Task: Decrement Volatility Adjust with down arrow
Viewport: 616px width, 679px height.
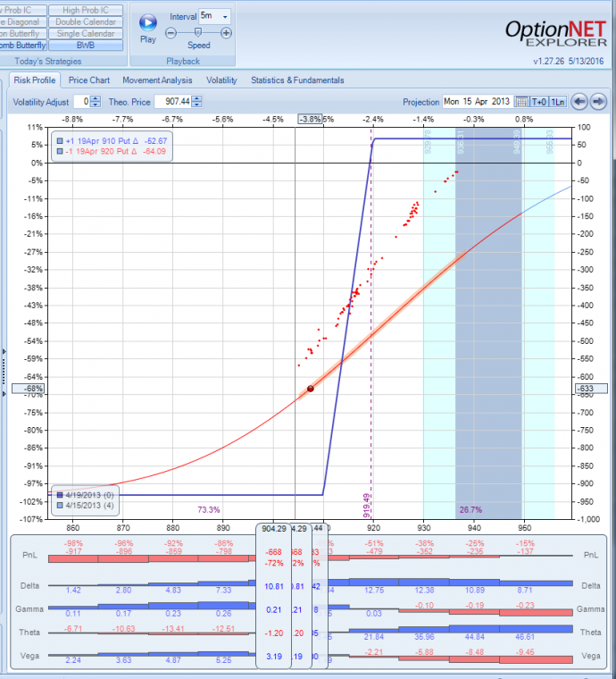Action: (96, 105)
